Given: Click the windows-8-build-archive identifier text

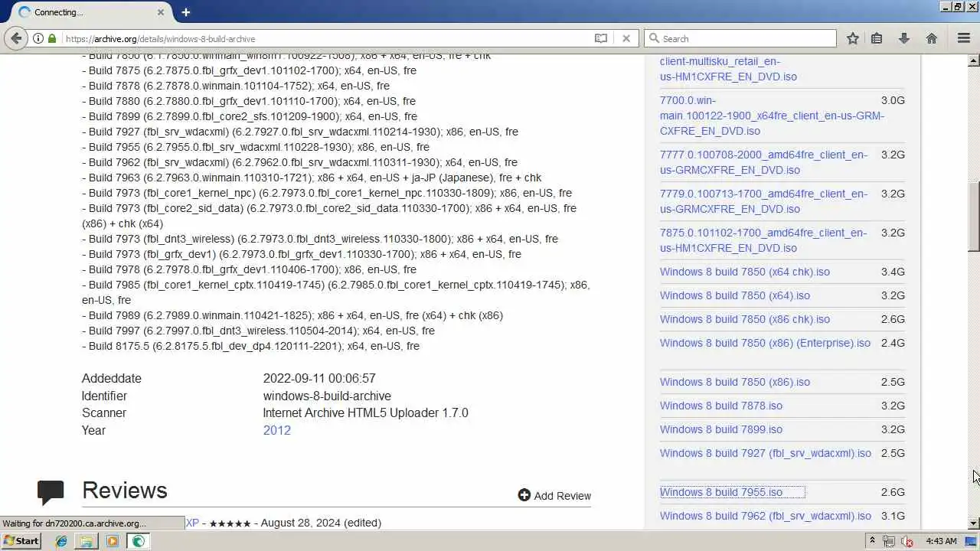Looking at the screenshot, I should tap(327, 396).
